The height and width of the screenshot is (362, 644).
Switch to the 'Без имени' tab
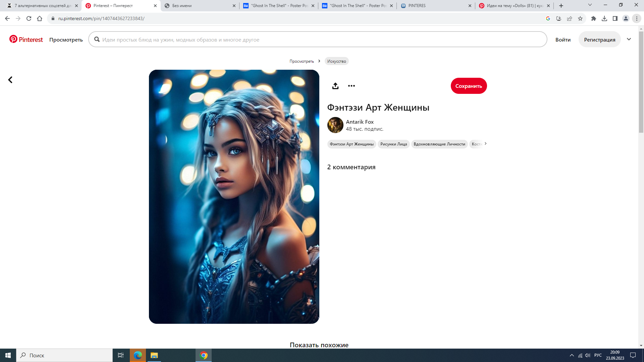click(200, 6)
